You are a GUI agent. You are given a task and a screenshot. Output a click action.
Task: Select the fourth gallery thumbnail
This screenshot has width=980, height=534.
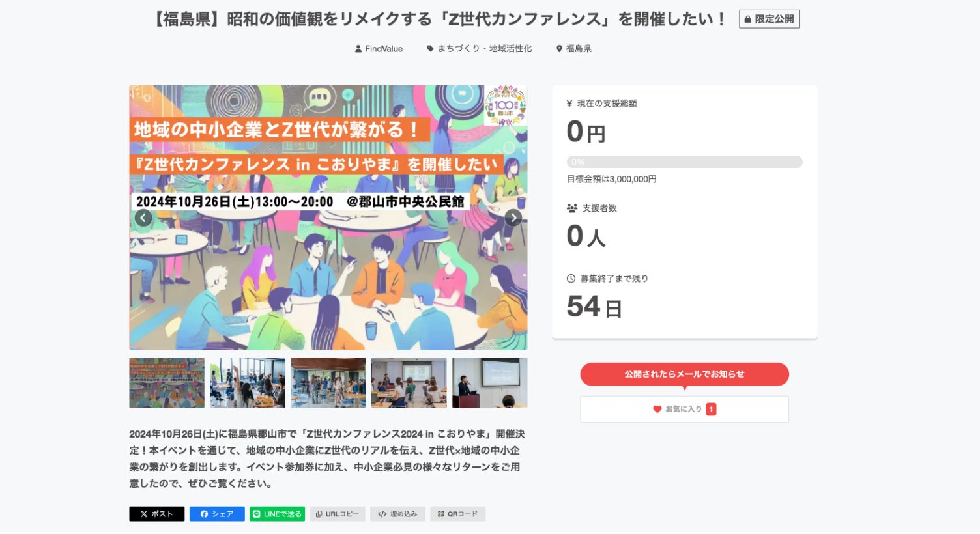(409, 383)
